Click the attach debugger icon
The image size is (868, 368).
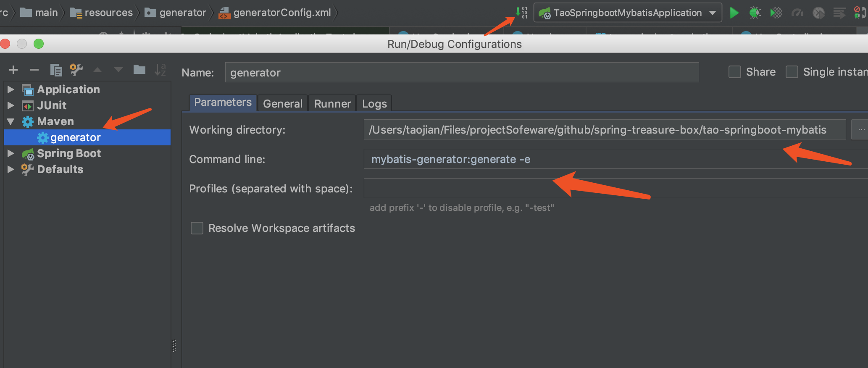pyautogui.click(x=860, y=13)
